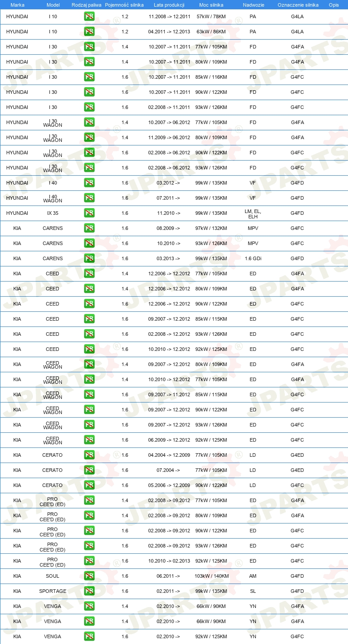Select the '97kW / 132KM' power cell
The image size is (348, 644).
211,228
